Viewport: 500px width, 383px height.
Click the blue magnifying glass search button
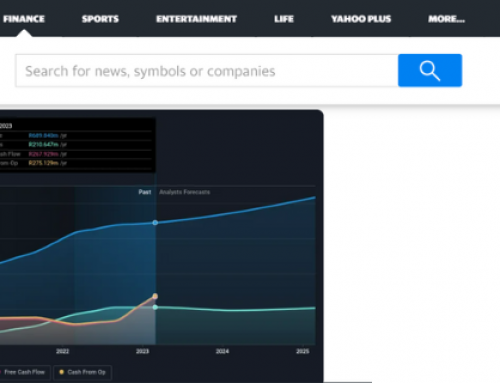(x=430, y=70)
